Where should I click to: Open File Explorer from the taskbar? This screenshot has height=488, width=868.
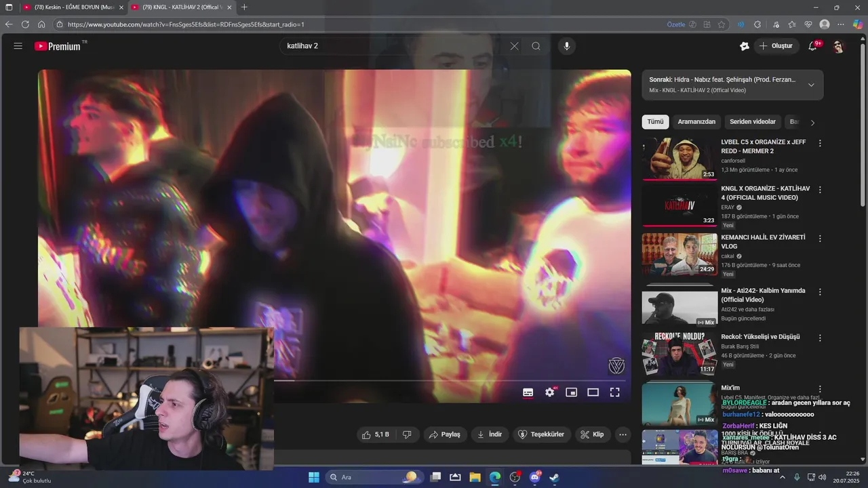[x=475, y=477]
